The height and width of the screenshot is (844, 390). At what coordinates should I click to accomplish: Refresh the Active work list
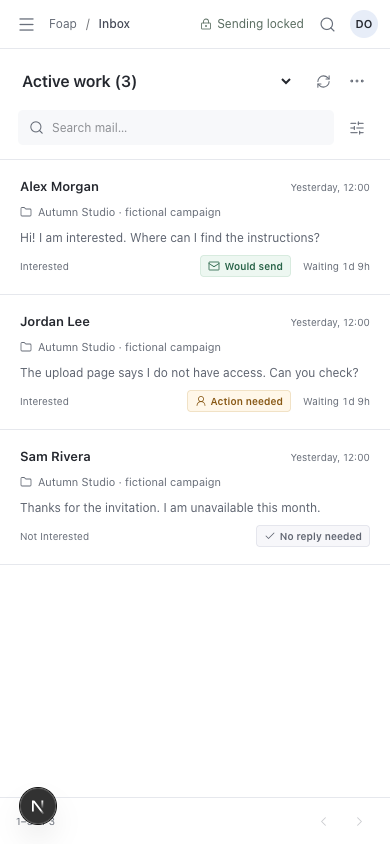(323, 81)
